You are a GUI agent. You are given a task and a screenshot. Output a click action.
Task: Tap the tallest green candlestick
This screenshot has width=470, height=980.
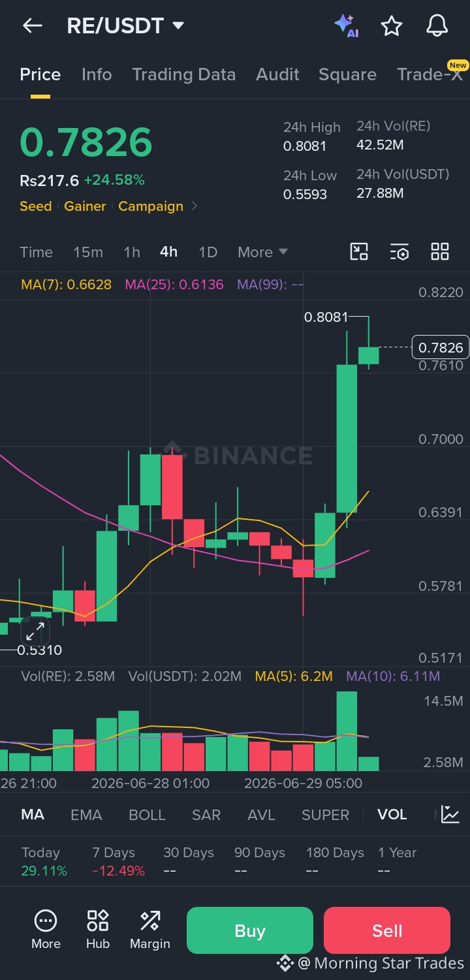point(347,438)
